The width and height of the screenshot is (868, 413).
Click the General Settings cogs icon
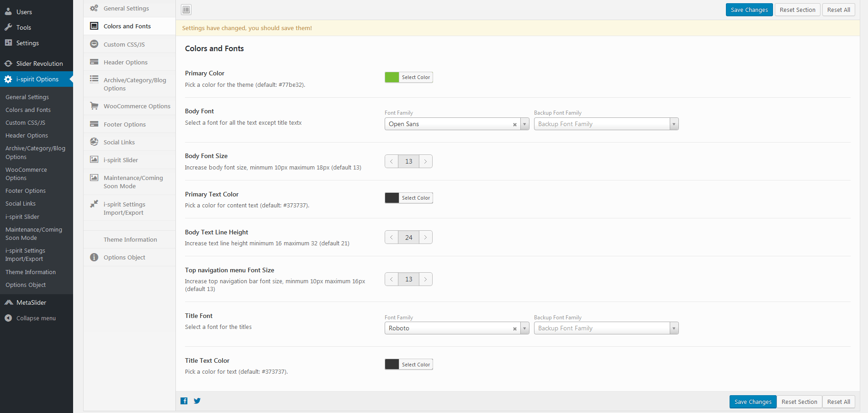pyautogui.click(x=94, y=8)
